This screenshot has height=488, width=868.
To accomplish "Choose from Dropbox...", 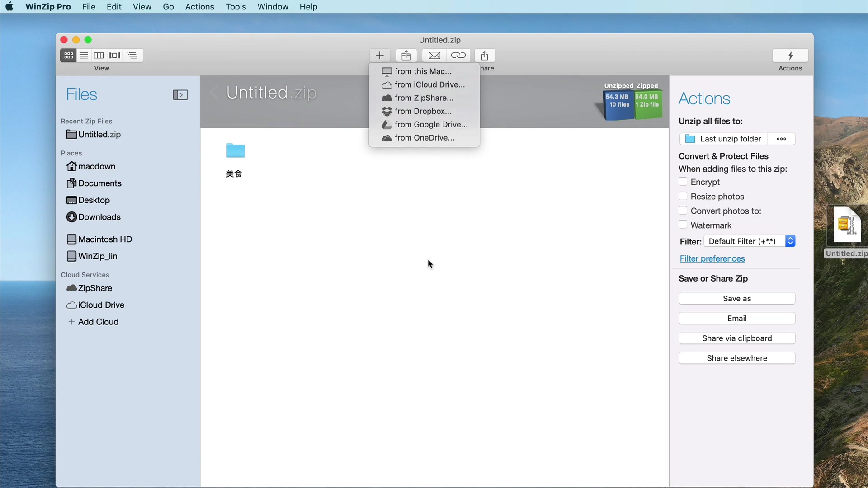I will pyautogui.click(x=424, y=111).
